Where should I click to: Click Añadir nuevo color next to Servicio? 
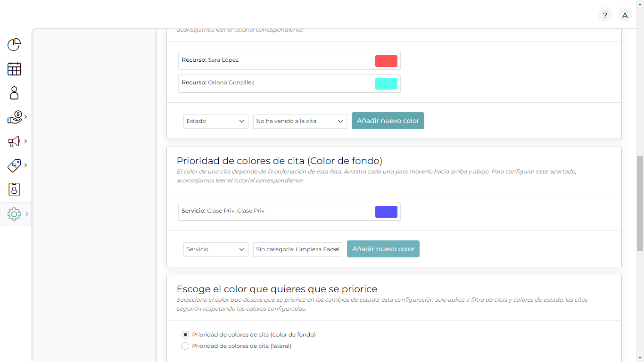click(383, 249)
